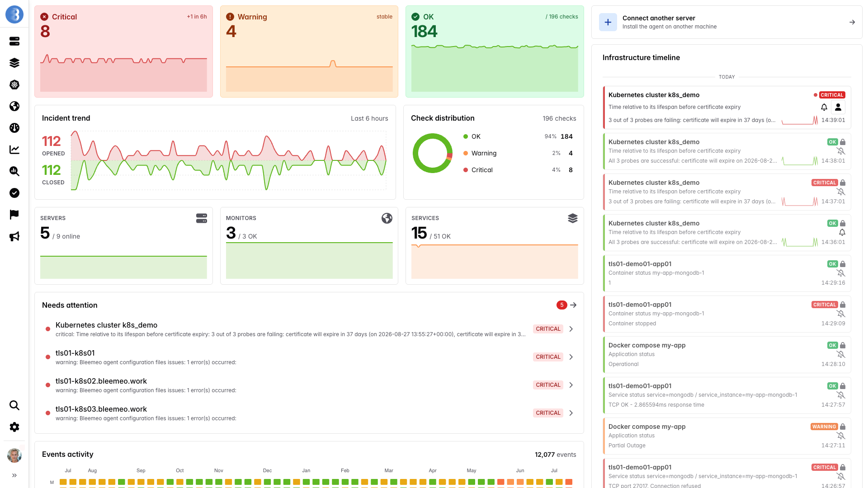Click the orange Warning legend dot
Screen dimensions: 868x488
(466, 153)
